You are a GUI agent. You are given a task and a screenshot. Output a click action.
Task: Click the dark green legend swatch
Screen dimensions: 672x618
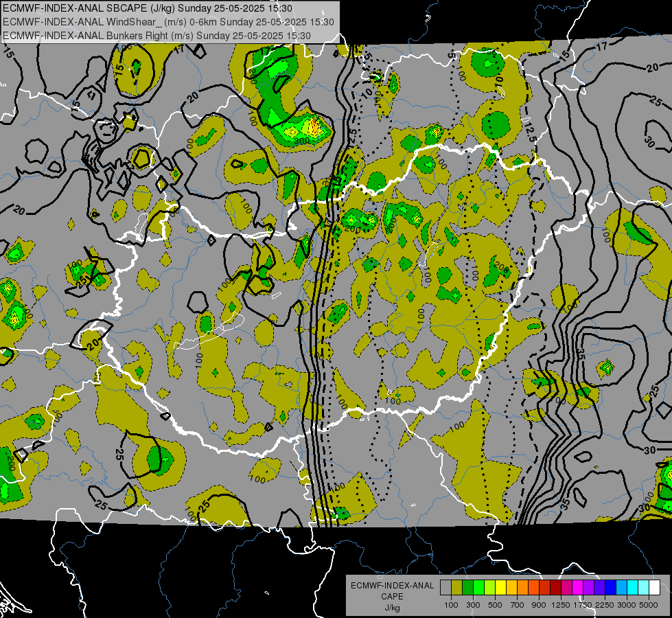[467, 588]
